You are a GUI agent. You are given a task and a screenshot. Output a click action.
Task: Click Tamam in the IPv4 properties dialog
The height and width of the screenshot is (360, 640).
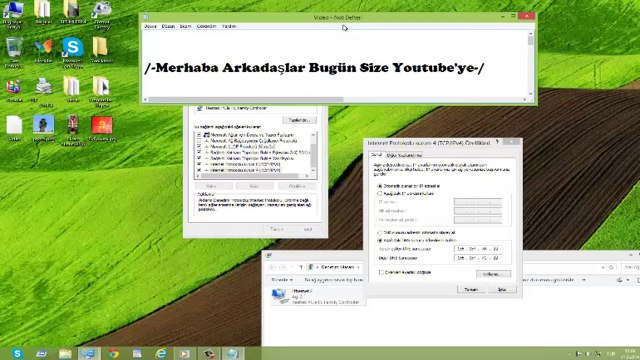[471, 289]
